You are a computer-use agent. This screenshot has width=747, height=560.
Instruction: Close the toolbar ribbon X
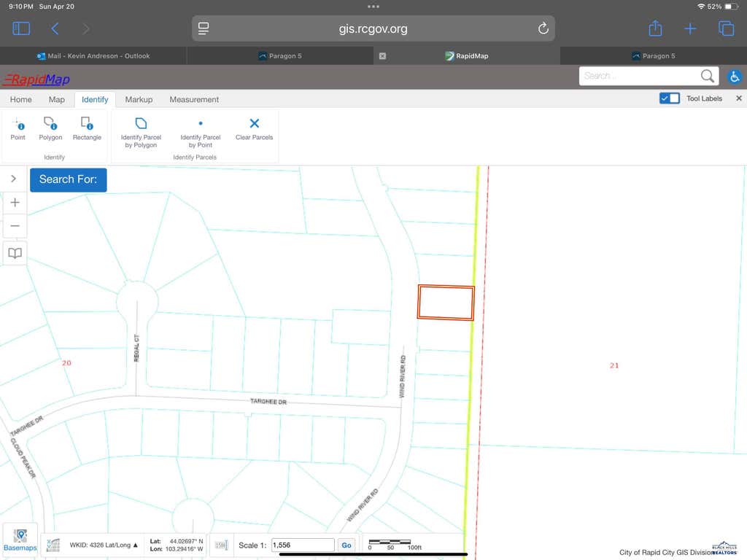click(x=739, y=98)
